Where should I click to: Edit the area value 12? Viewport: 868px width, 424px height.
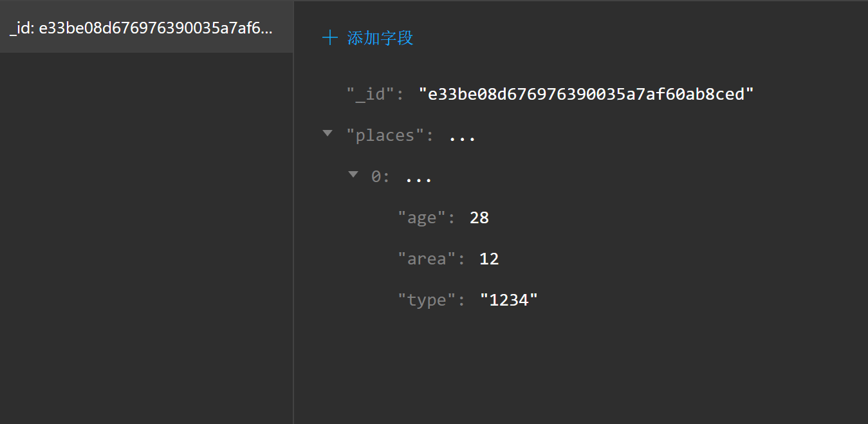489,259
